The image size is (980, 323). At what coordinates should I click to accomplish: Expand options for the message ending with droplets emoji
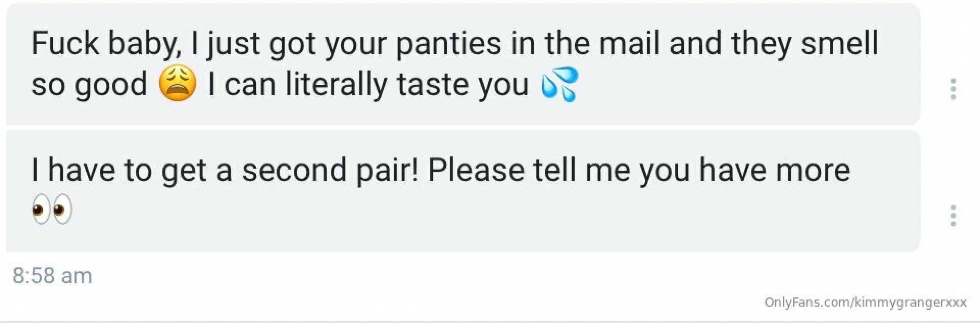(x=952, y=89)
